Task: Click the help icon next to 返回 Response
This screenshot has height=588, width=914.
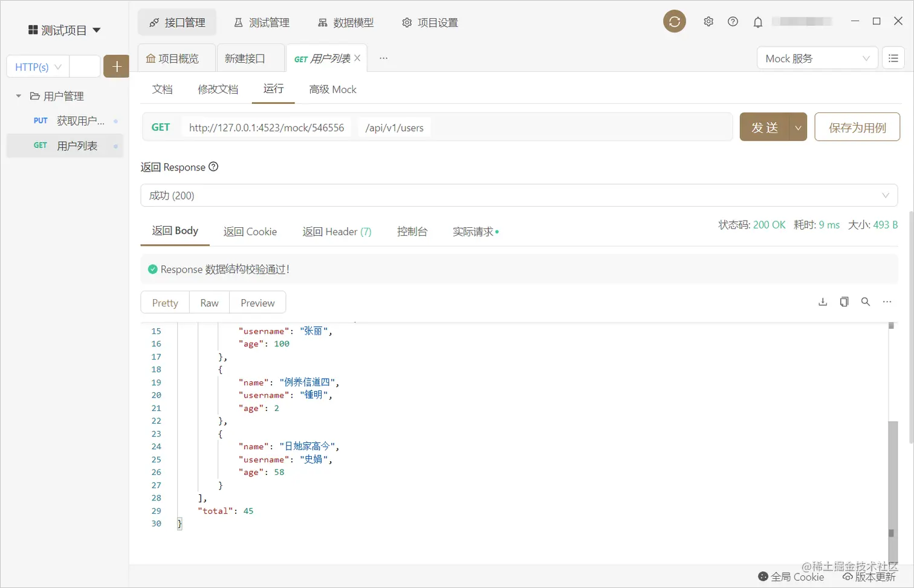Action: coord(213,167)
